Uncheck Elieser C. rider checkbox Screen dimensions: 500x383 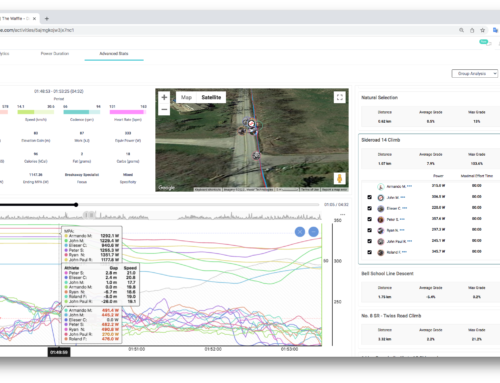coord(369,208)
